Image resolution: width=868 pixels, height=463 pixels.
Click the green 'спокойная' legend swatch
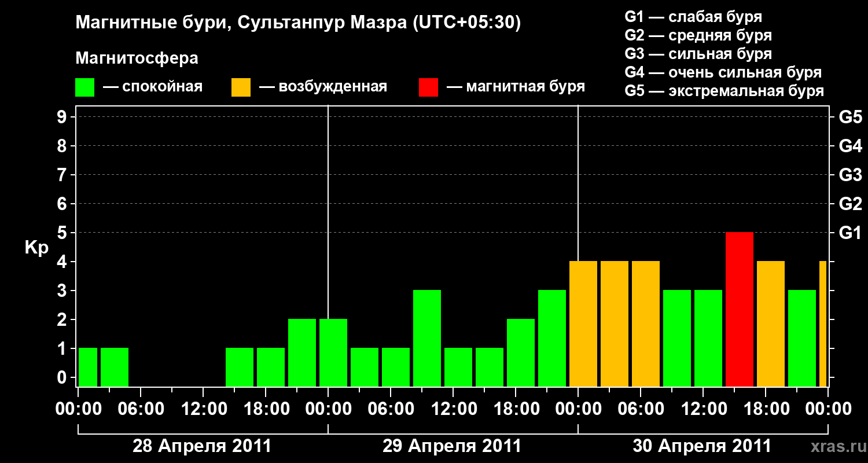coord(85,87)
